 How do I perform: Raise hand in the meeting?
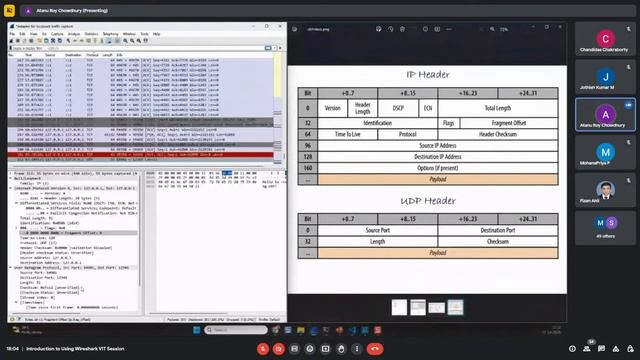click(341, 349)
